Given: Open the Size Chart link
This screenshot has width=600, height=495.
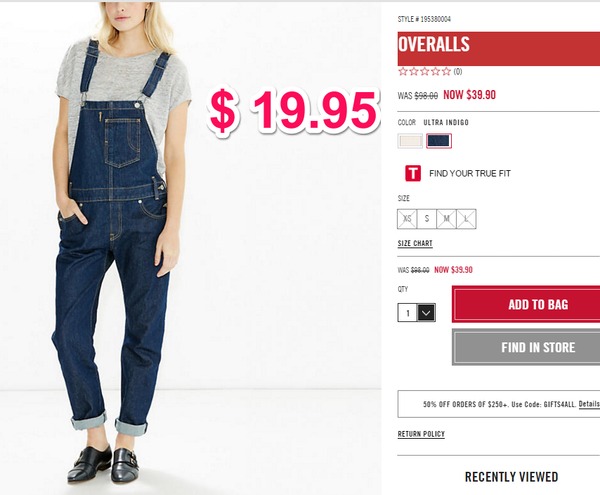Looking at the screenshot, I should [x=415, y=244].
